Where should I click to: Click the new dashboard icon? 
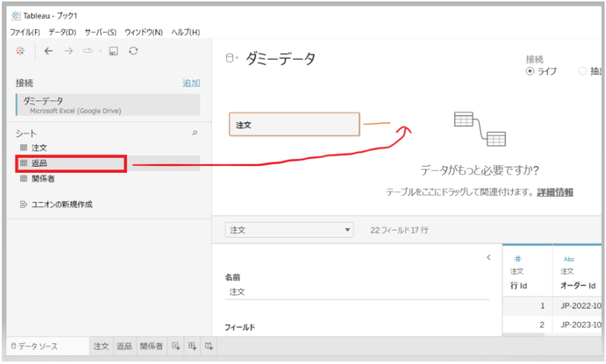(193, 347)
